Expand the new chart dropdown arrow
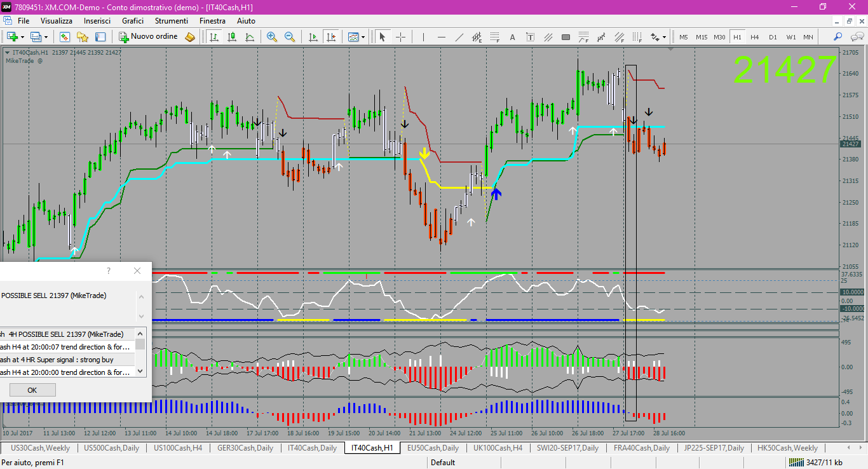The width and height of the screenshot is (868, 469). pyautogui.click(x=22, y=37)
